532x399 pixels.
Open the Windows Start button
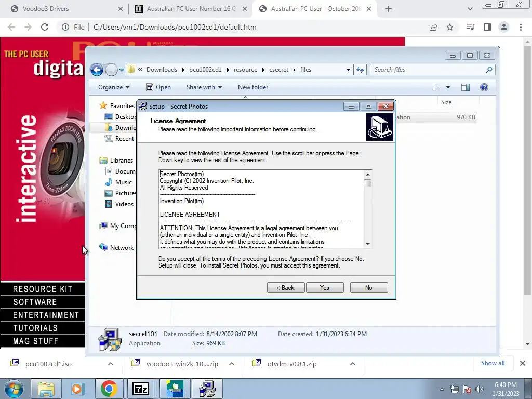tap(14, 389)
